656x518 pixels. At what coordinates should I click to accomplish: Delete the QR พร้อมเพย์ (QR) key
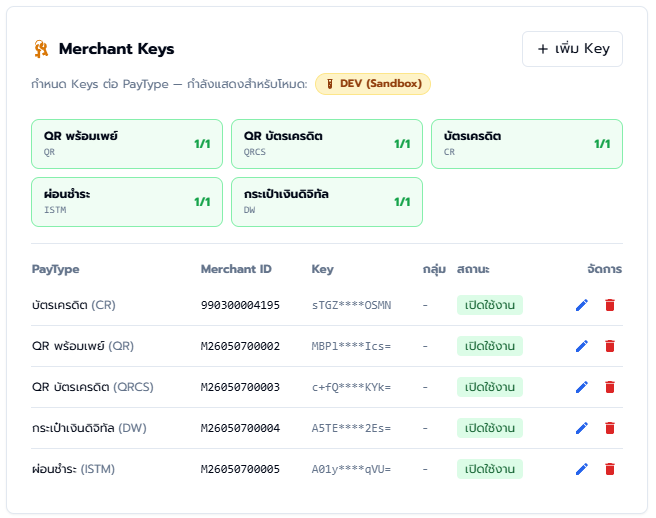click(610, 346)
